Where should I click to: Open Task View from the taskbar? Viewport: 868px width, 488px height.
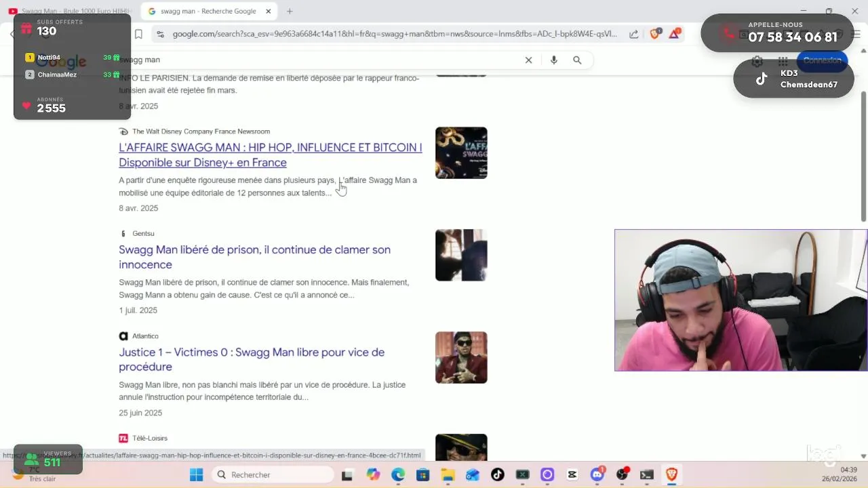(347, 474)
